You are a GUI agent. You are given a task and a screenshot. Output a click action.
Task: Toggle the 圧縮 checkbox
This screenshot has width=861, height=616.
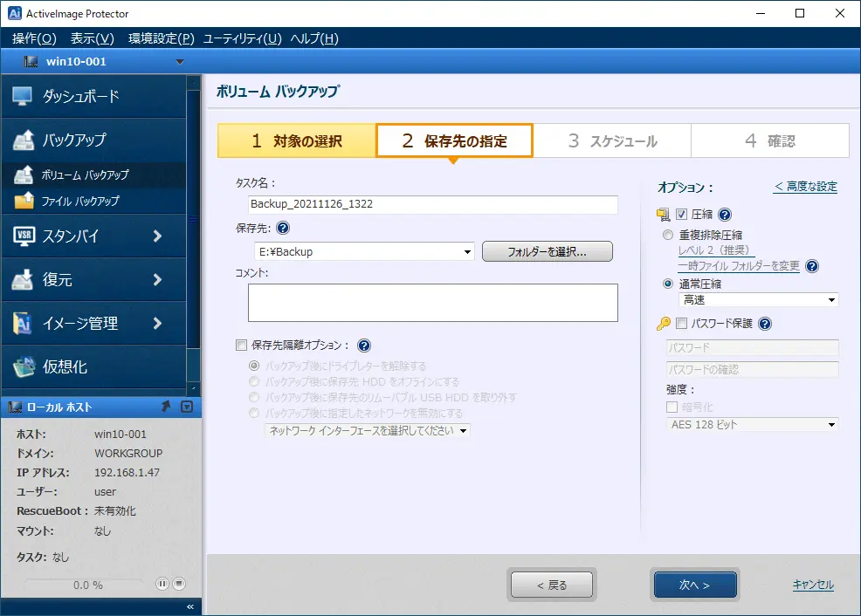(x=681, y=215)
